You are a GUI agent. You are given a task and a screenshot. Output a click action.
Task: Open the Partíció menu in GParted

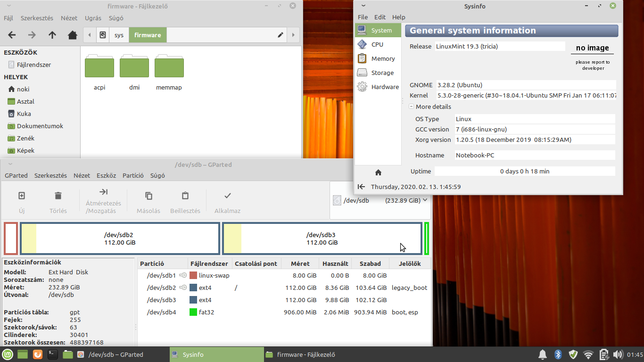click(x=133, y=175)
